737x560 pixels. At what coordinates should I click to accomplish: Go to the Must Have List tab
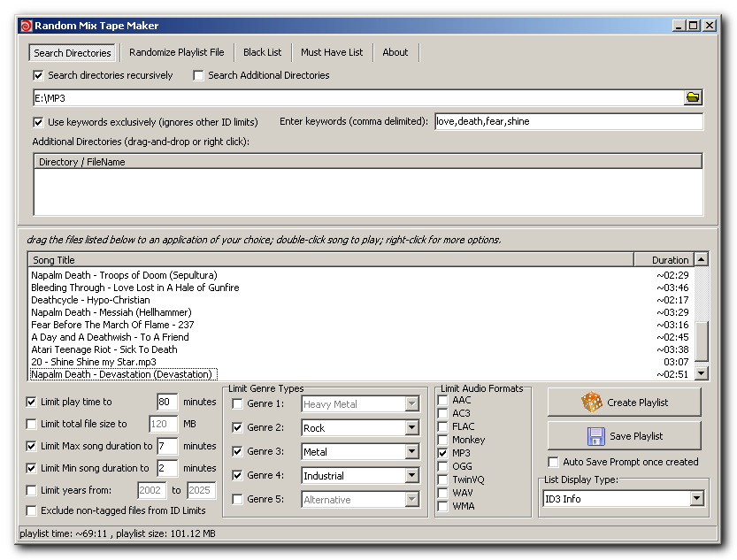332,52
